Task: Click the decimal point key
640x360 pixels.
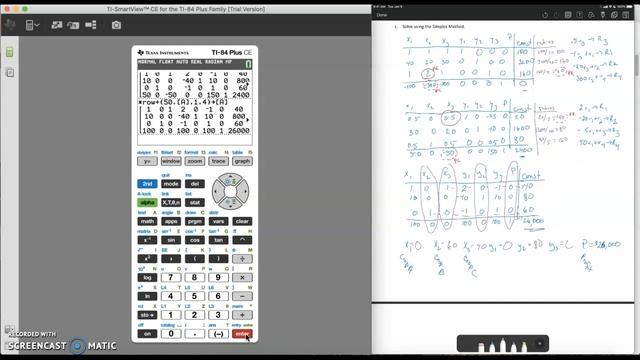Action: [x=195, y=334]
